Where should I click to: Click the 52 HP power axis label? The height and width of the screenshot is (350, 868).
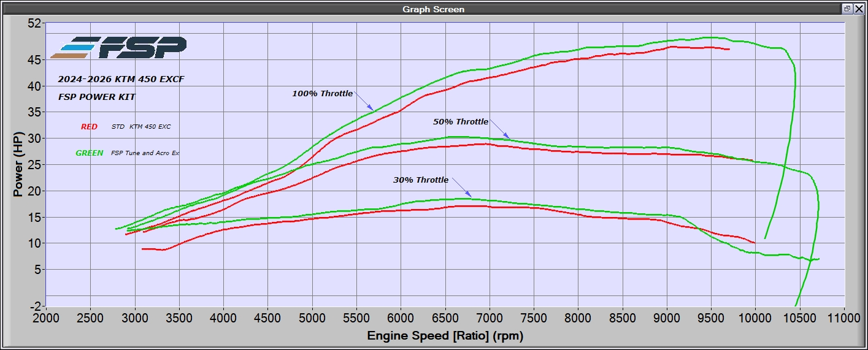34,23
